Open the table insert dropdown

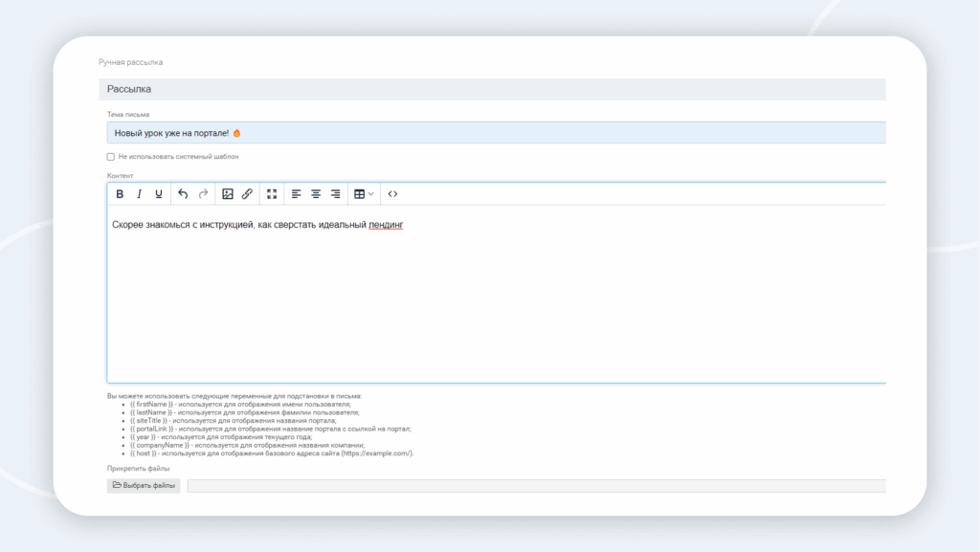pyautogui.click(x=364, y=194)
